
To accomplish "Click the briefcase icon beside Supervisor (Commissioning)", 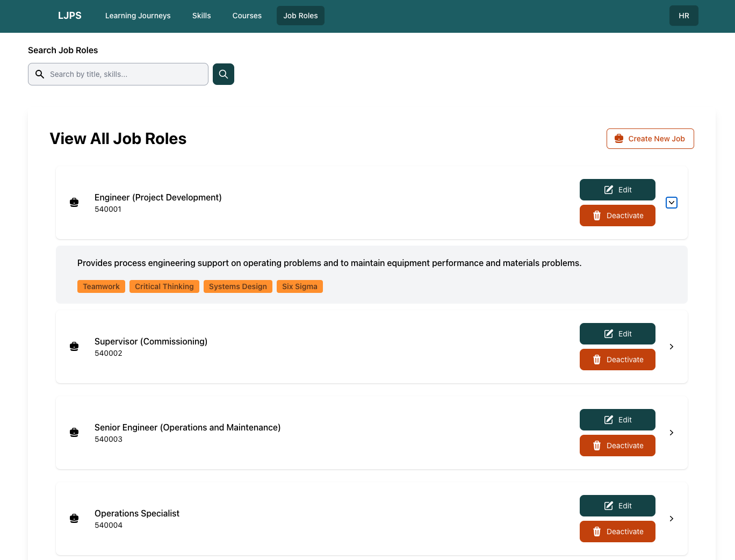I will point(74,347).
